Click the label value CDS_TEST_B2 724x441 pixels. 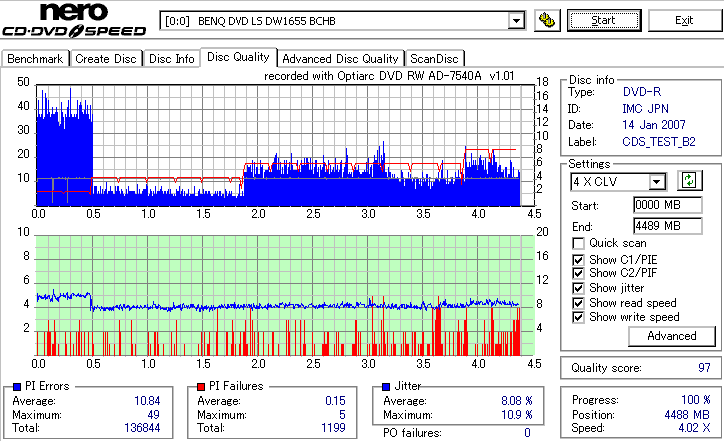click(x=658, y=142)
